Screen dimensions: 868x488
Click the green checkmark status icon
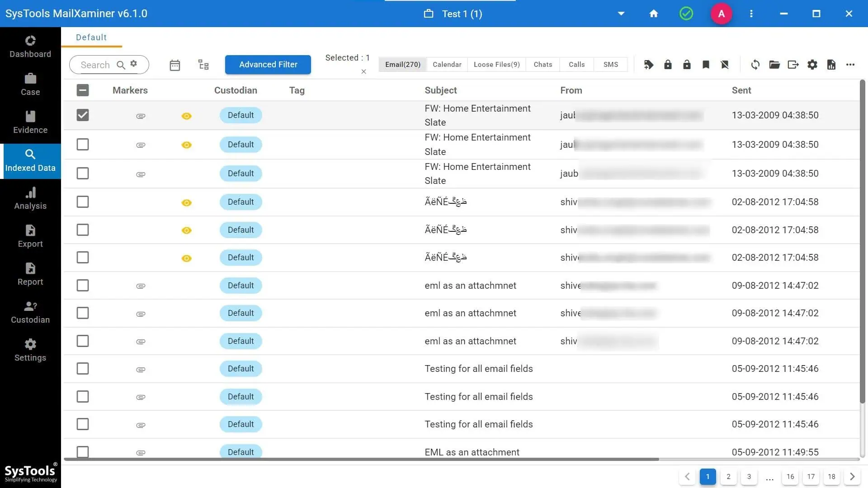pos(686,14)
